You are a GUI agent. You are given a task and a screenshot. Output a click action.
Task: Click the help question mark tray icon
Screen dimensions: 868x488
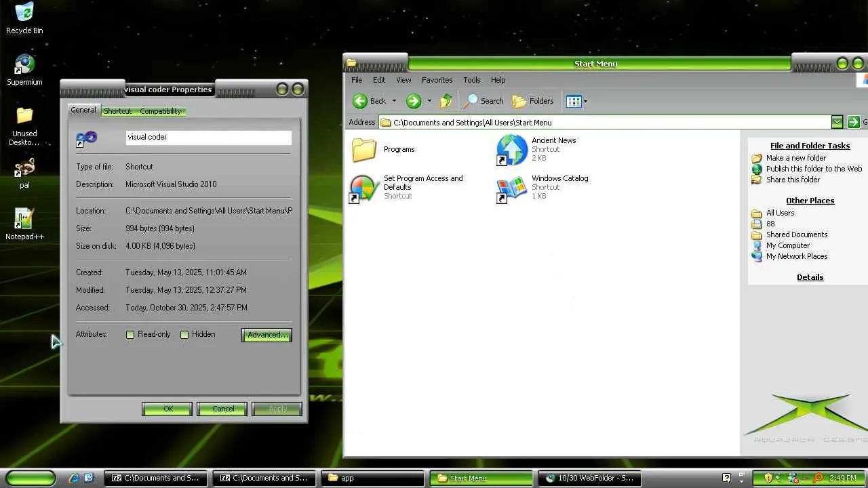point(726,478)
